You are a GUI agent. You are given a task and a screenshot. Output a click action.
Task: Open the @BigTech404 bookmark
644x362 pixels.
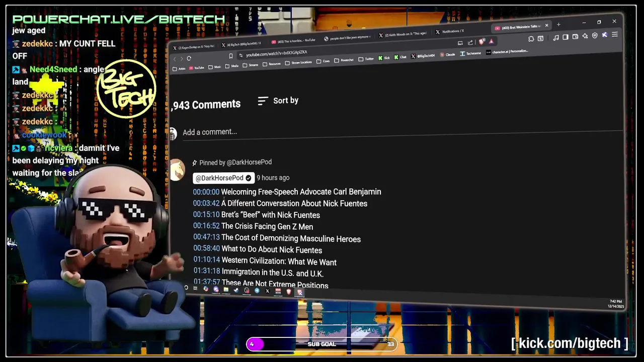point(423,56)
